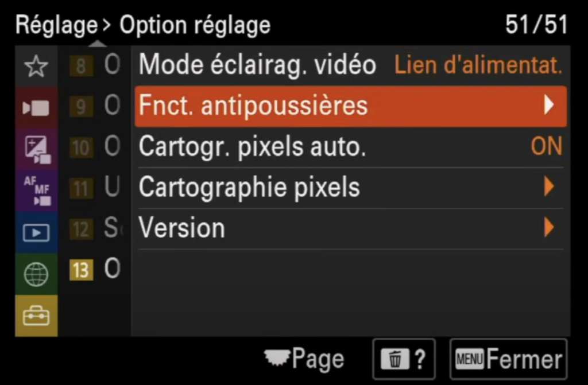Select the AF/MF focus icon tab
The width and height of the screenshot is (588, 385).
tap(36, 190)
